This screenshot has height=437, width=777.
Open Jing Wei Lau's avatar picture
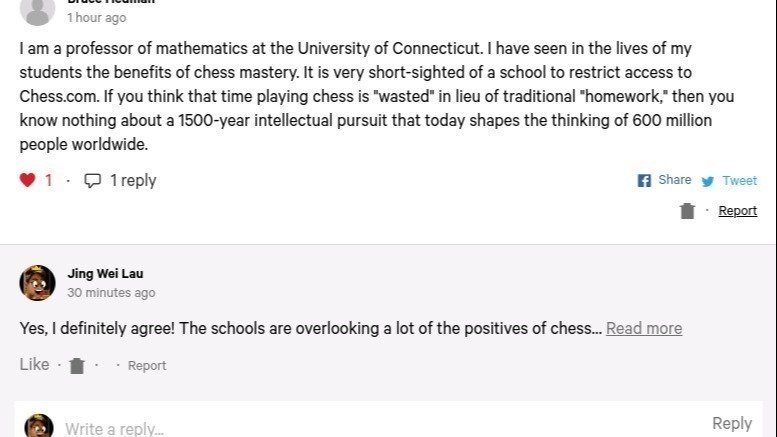pos(37,282)
